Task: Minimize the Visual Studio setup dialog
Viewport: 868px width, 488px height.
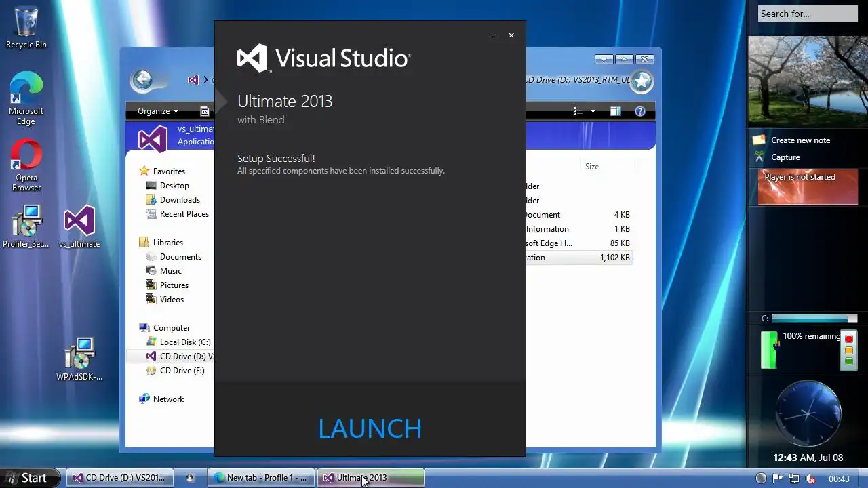Action: [x=493, y=36]
